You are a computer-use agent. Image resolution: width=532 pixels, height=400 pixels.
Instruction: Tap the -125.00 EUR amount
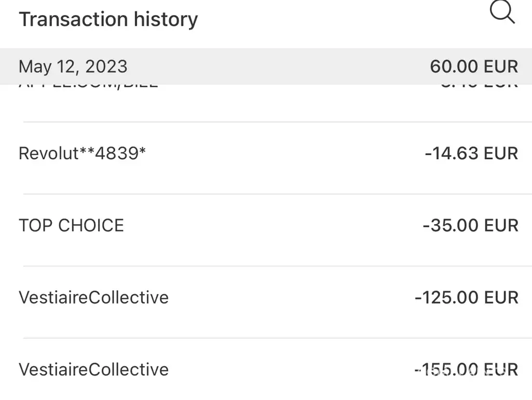(x=466, y=298)
